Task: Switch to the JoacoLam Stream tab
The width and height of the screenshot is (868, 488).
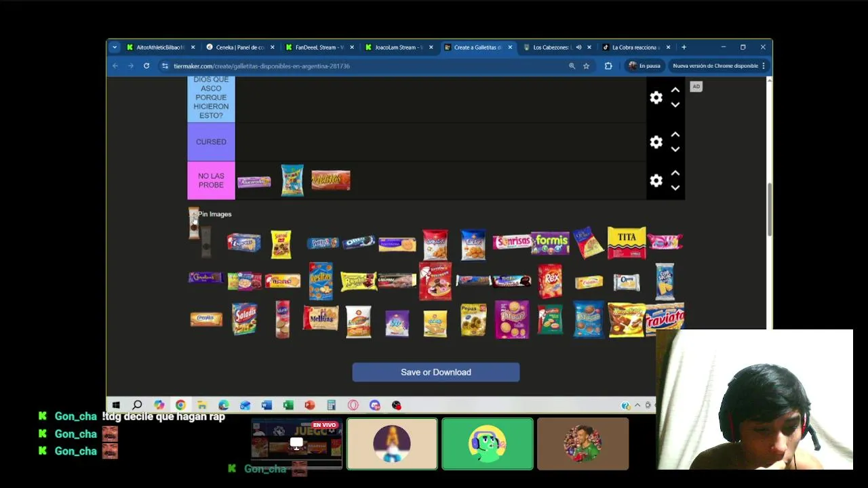Action: pyautogui.click(x=399, y=47)
